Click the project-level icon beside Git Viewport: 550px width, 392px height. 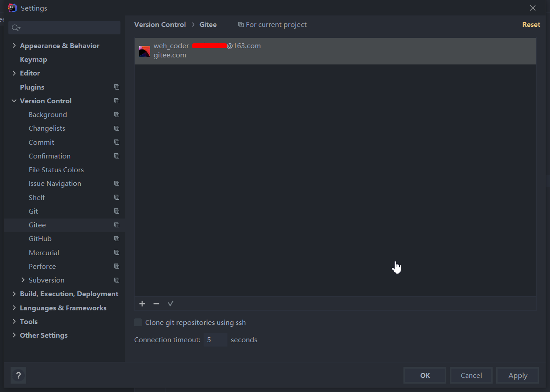point(117,211)
